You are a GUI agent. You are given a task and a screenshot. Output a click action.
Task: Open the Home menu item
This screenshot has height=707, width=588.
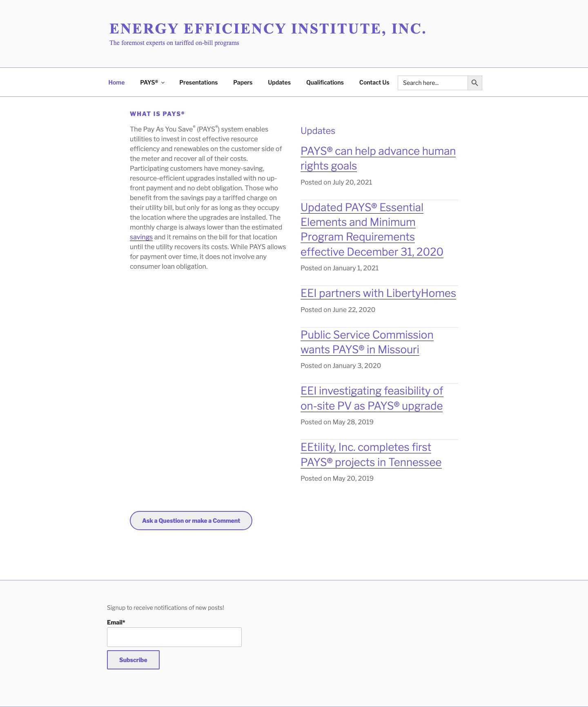[x=116, y=83]
